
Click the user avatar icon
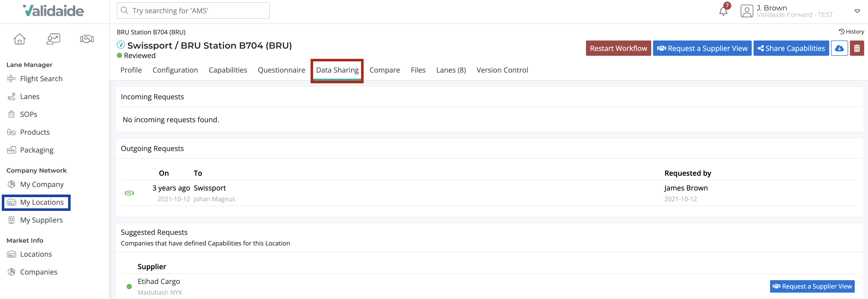[x=747, y=11]
